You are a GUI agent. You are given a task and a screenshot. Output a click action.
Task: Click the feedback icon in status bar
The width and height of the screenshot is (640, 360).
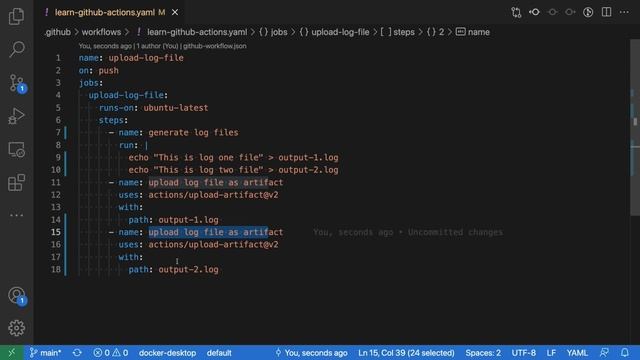604,353
